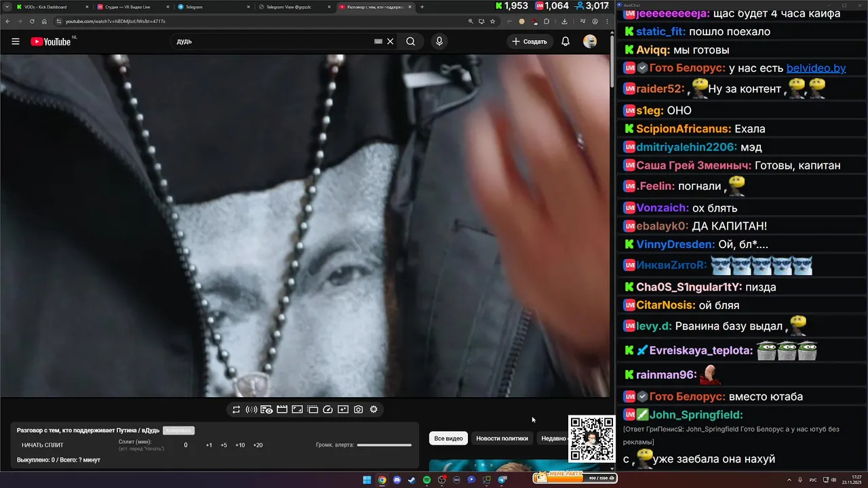Open the РУС keyboard language switcher
The image size is (868, 488).
[813, 480]
